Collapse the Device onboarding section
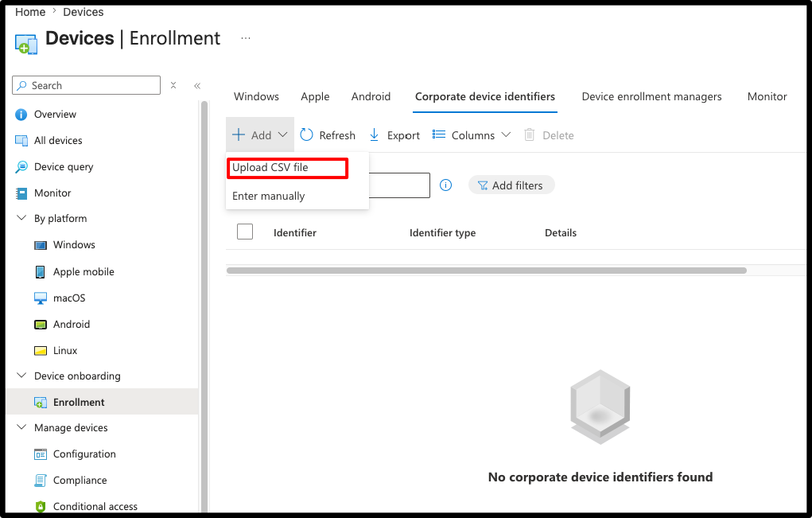The image size is (812, 518). pos(21,376)
